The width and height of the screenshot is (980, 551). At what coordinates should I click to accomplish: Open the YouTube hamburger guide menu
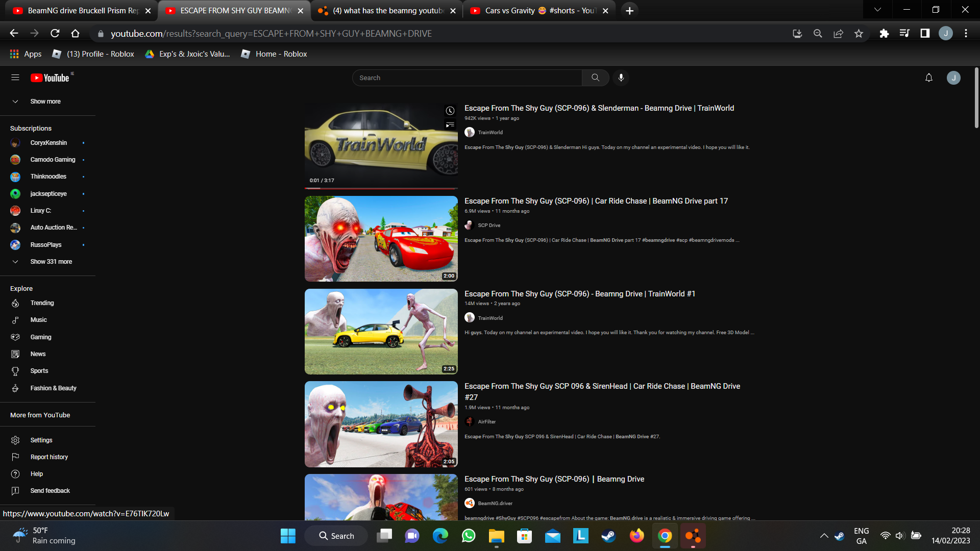[x=15, y=78]
